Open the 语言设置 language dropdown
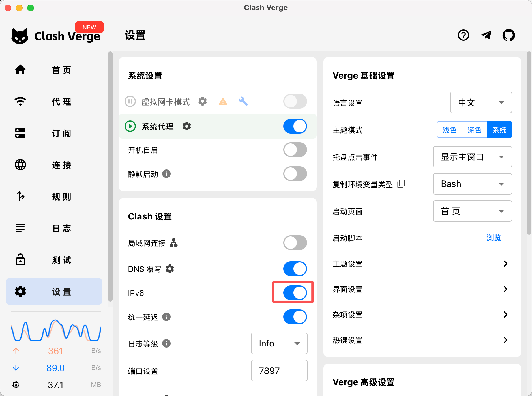The image size is (532, 396). [x=481, y=102]
